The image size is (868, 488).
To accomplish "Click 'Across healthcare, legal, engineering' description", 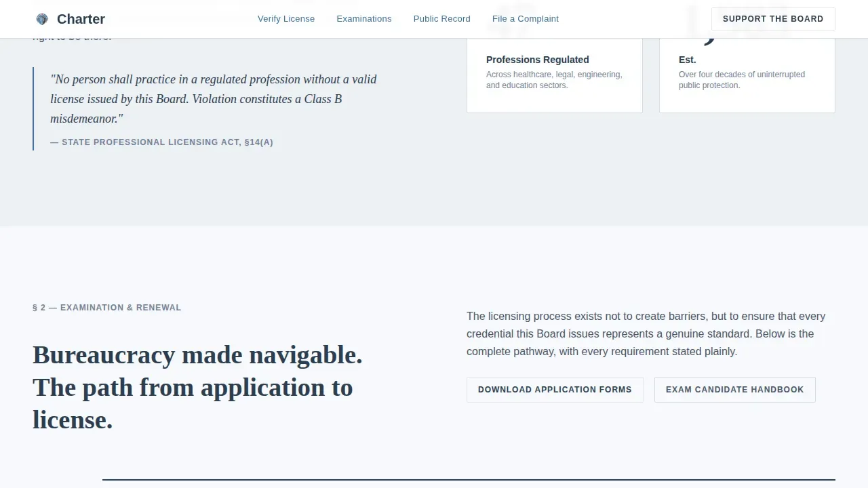I will coord(554,80).
